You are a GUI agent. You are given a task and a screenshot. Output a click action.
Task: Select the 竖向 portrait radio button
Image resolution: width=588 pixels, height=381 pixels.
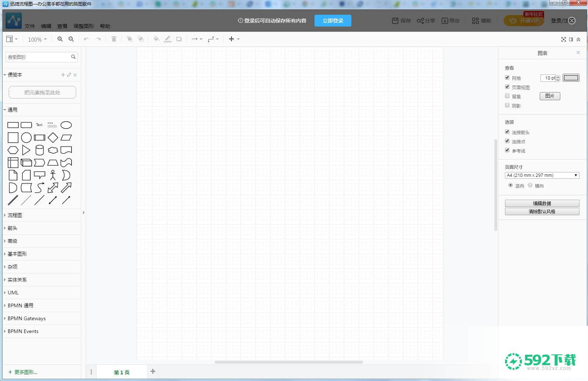511,185
